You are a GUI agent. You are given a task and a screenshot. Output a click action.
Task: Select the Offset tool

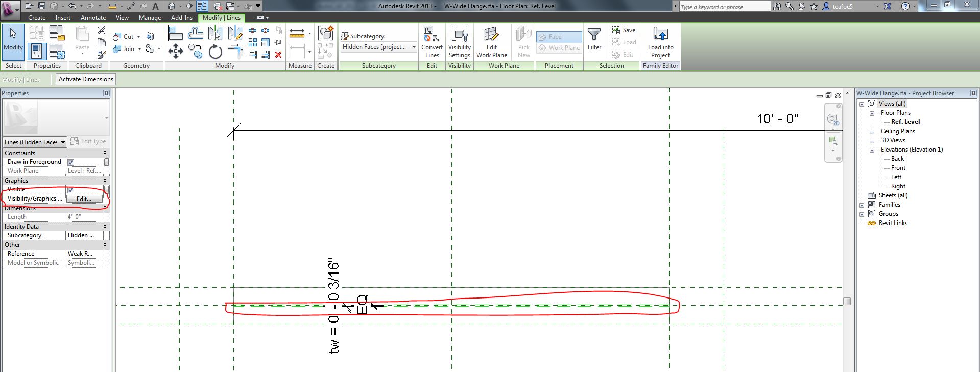coord(195,34)
